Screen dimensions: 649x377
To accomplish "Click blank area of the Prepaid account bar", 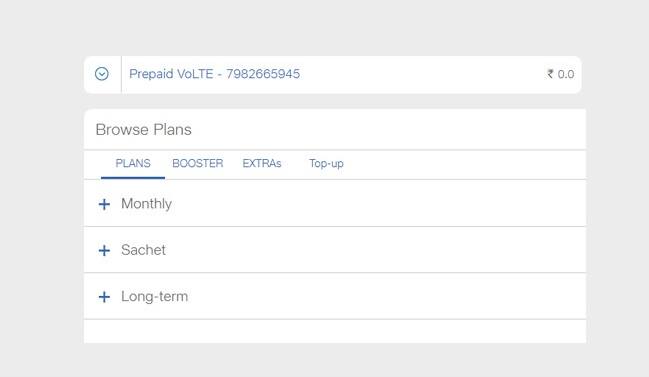I will click(x=422, y=74).
